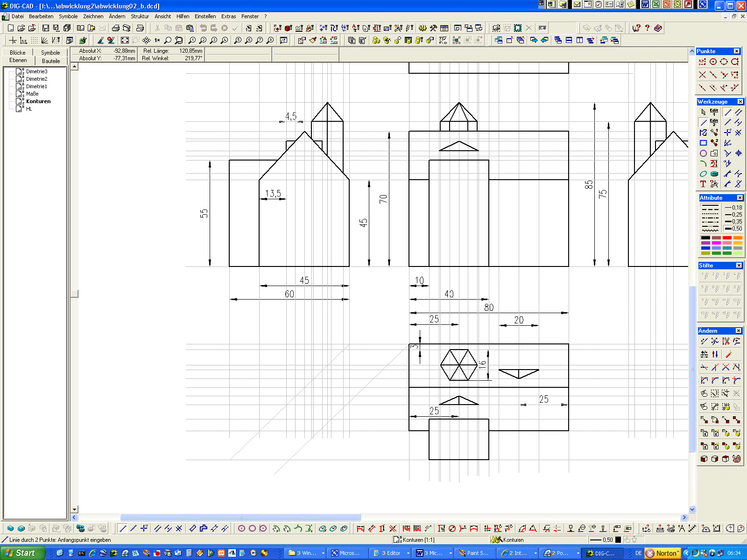The image size is (747, 560).
Task: Click the Edit 2 tool button
Action: click(x=714, y=122)
